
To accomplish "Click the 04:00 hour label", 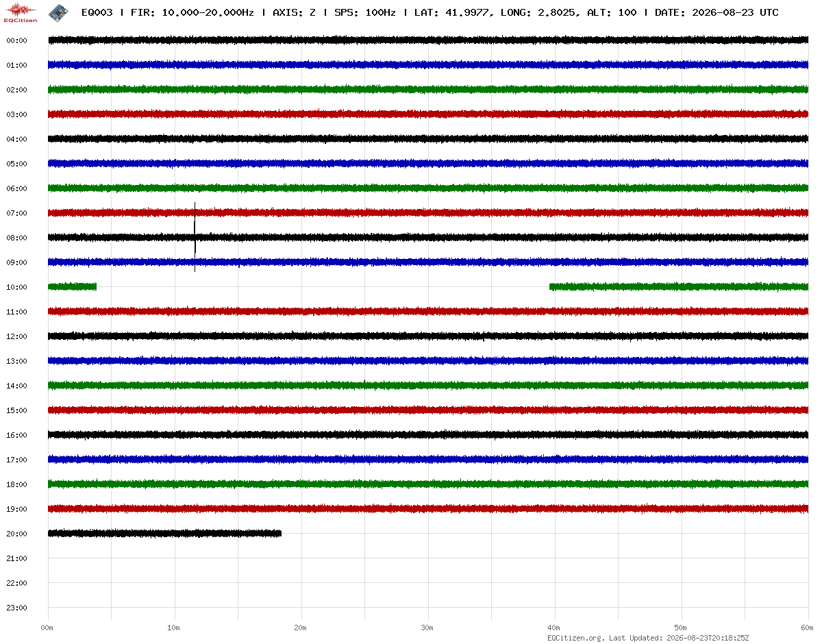I will pos(16,139).
